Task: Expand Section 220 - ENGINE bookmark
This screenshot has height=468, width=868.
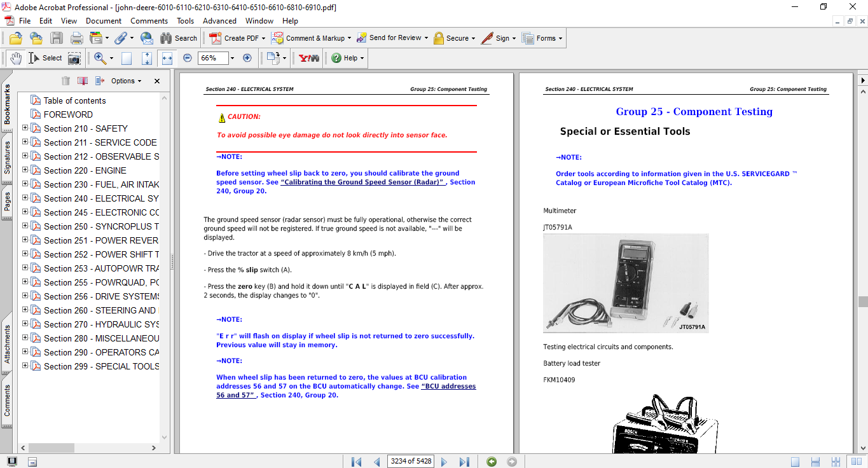Action: pos(25,170)
